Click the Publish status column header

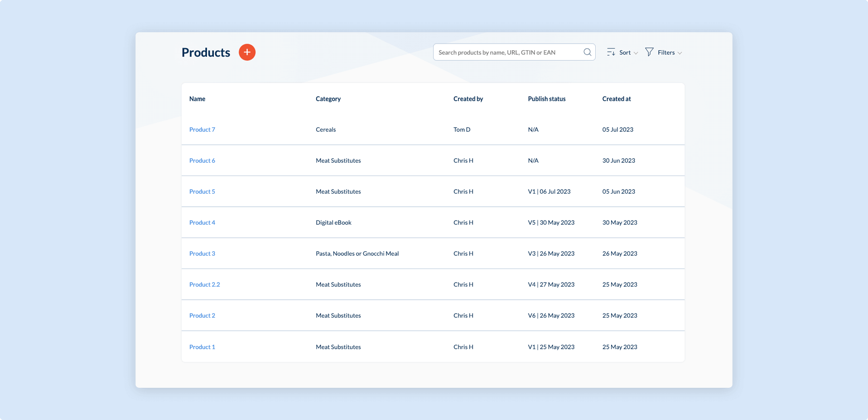coord(546,99)
